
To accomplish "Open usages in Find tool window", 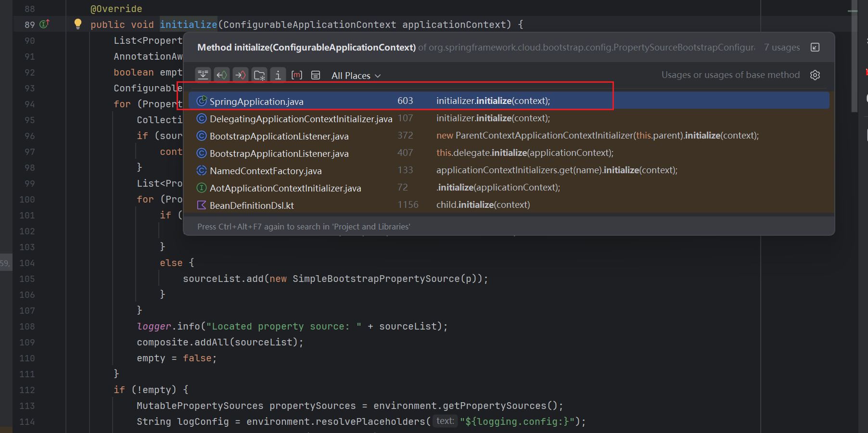I will (x=815, y=47).
